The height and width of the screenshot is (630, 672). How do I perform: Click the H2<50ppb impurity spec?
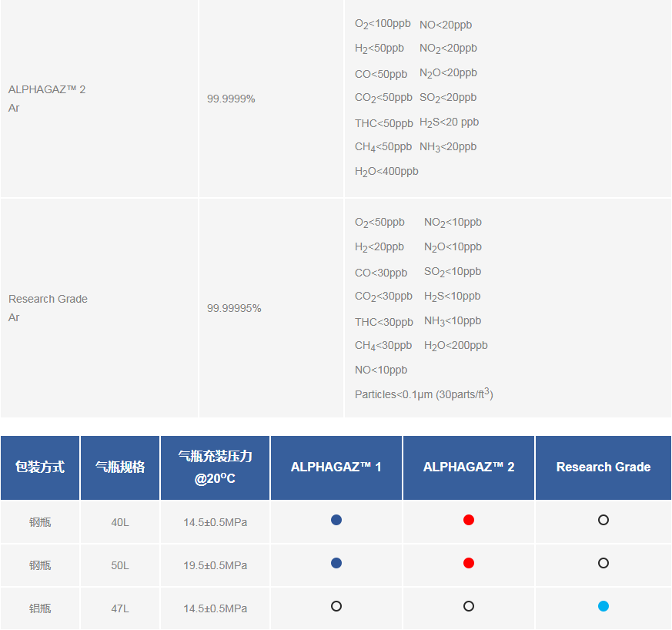(x=379, y=49)
